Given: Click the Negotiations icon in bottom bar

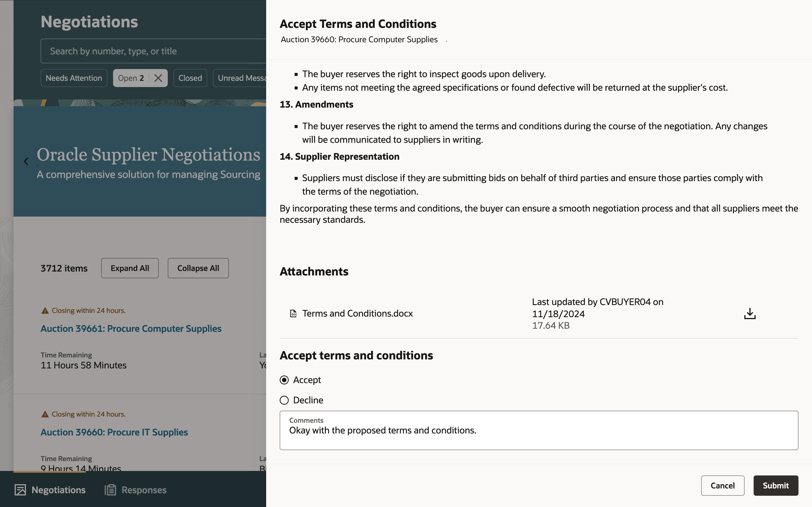Looking at the screenshot, I should pos(20,490).
